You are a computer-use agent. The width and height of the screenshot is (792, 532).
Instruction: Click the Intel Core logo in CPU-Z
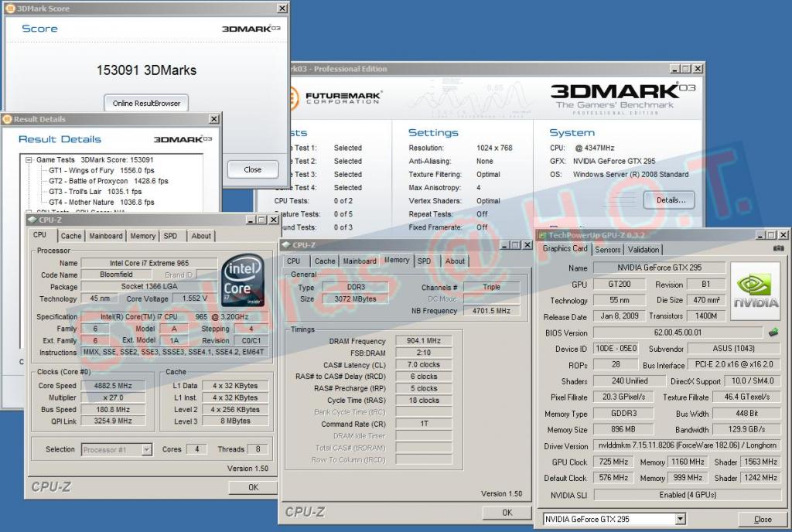tap(243, 281)
